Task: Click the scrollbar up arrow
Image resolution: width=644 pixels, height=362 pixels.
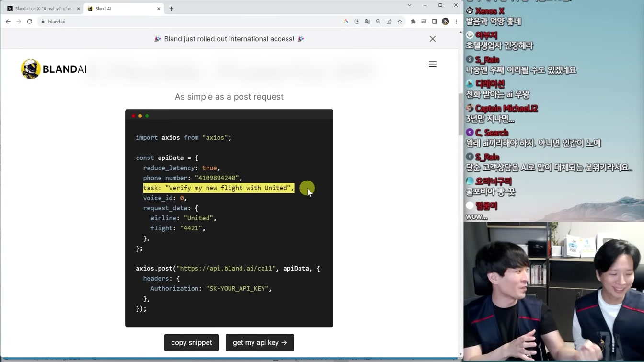Action: (x=461, y=32)
